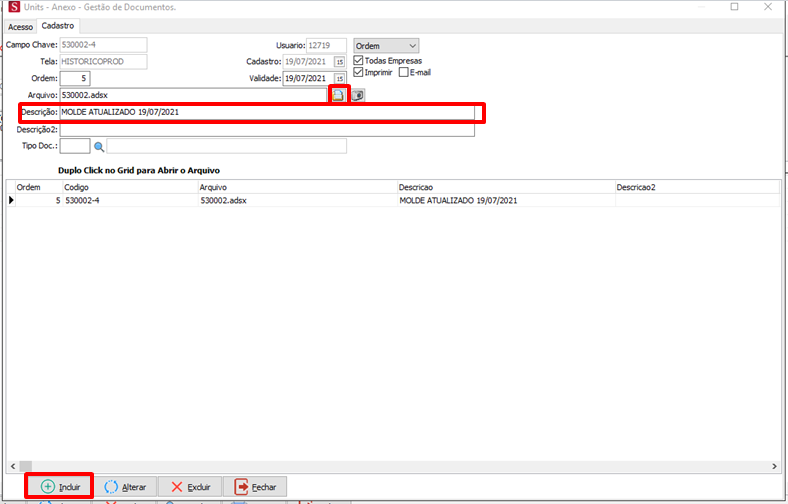Enable the E-mail checkbox
Image resolution: width=788 pixels, height=504 pixels.
(x=404, y=72)
